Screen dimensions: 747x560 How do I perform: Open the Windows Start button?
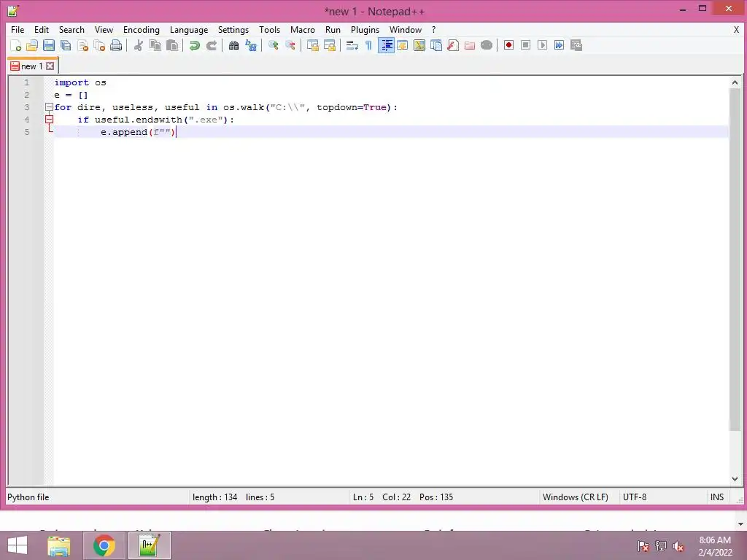18,545
